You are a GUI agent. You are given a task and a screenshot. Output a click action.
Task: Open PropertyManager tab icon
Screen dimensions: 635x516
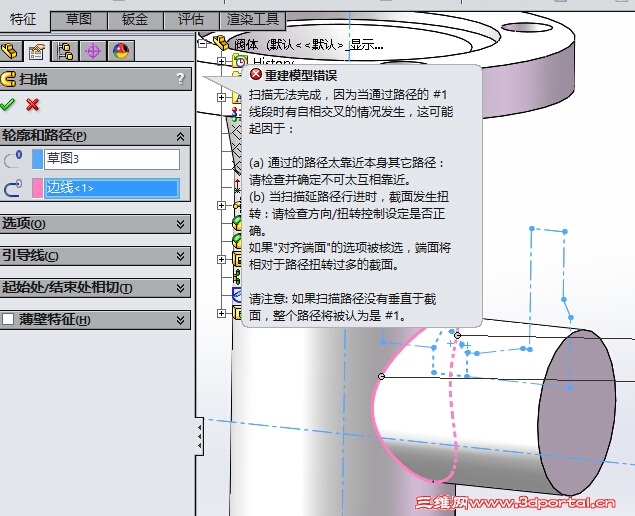click(37, 51)
